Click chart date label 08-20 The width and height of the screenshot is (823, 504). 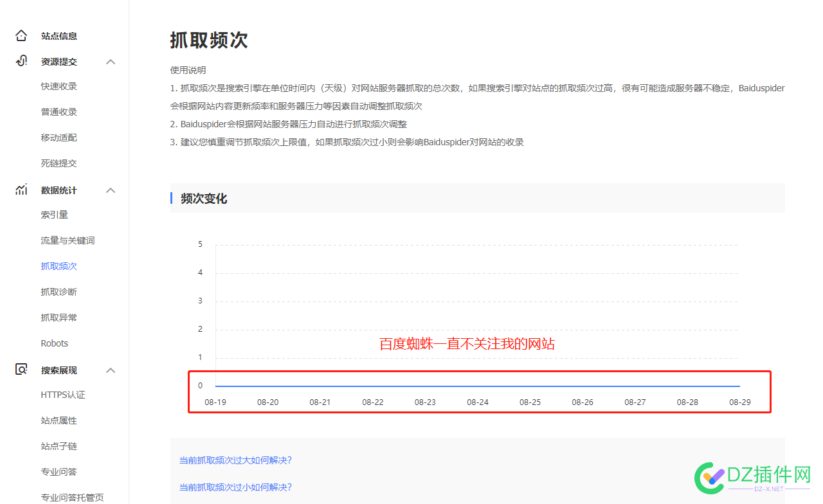tap(268, 402)
